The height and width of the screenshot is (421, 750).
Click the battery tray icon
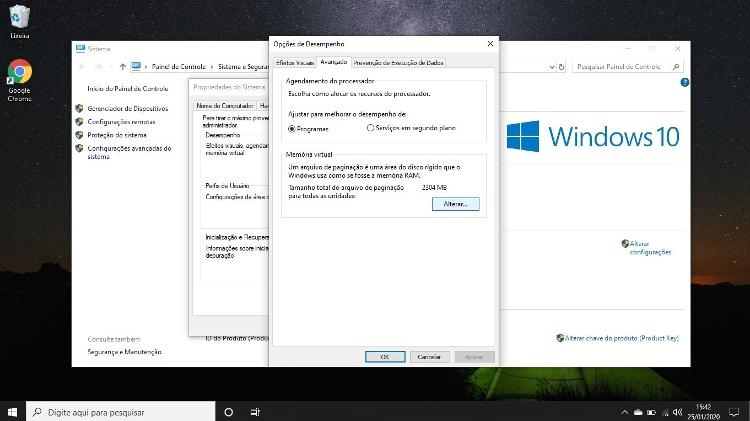[x=651, y=412]
